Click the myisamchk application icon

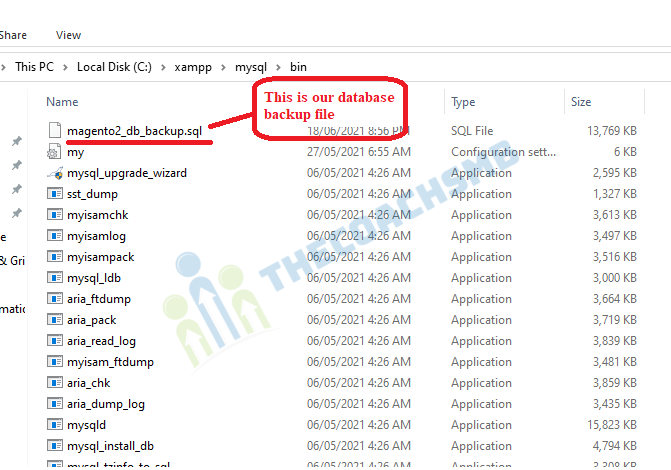(x=55, y=214)
